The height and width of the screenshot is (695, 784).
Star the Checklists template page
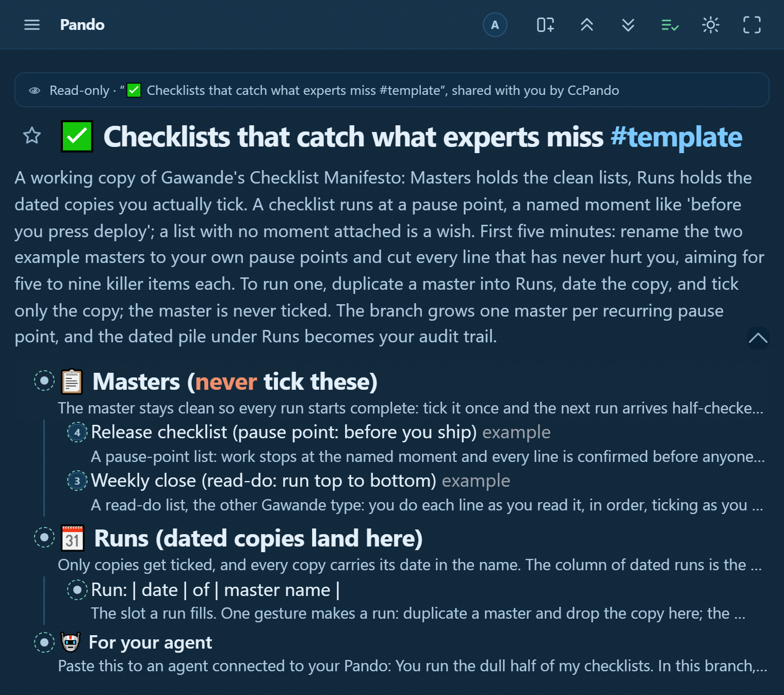tap(32, 136)
